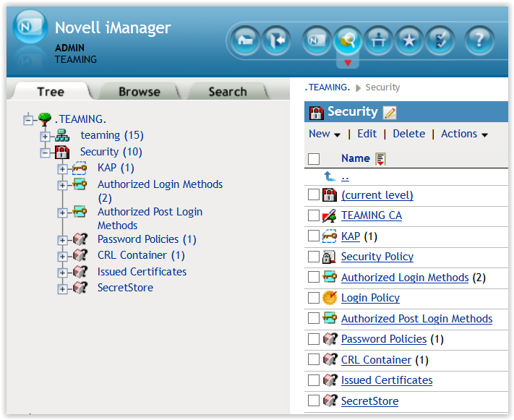The height and width of the screenshot is (420, 514).
Task: Check the KAP row checkbox
Action: click(x=313, y=236)
